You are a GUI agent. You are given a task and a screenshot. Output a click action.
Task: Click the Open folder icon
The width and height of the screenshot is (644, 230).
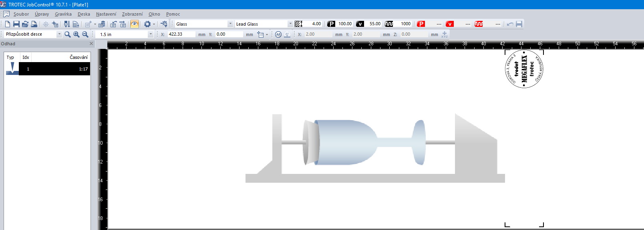pyautogui.click(x=25, y=24)
